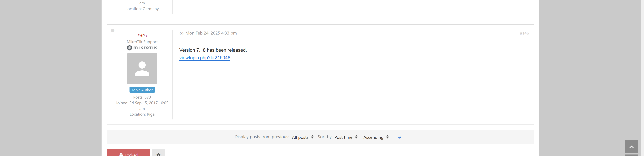Open EdPa's user profile link
Image resolution: width=644 pixels, height=156 pixels.
(x=142, y=36)
